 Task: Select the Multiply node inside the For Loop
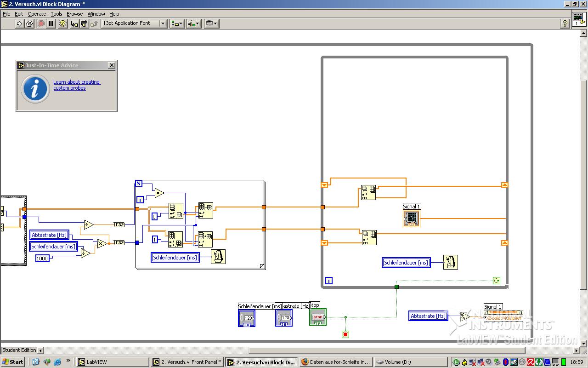coord(159,193)
